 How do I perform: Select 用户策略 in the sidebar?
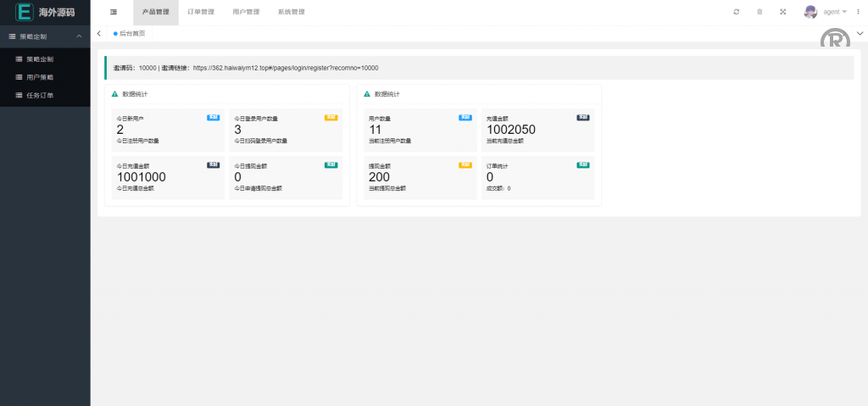(40, 77)
